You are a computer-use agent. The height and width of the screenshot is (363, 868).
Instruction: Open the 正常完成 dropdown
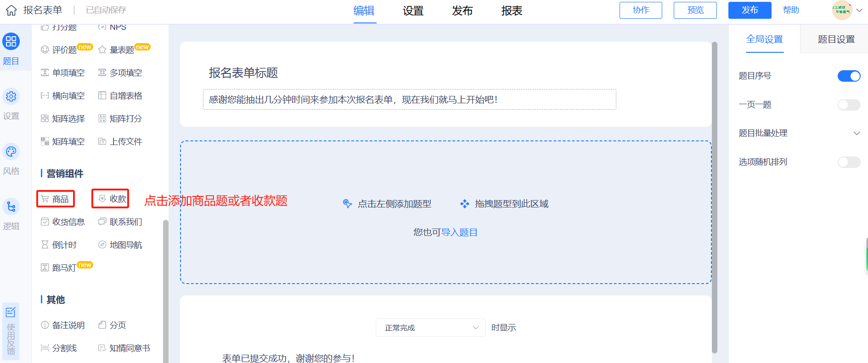click(430, 328)
